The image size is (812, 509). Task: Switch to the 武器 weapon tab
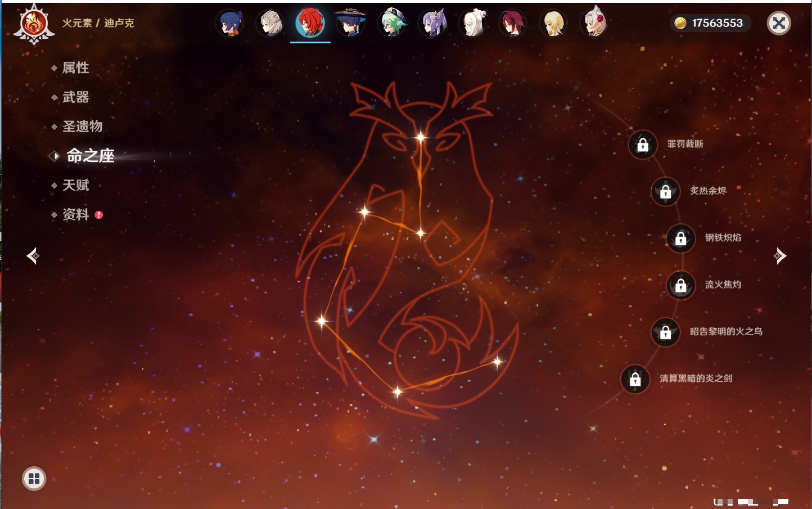tap(75, 97)
